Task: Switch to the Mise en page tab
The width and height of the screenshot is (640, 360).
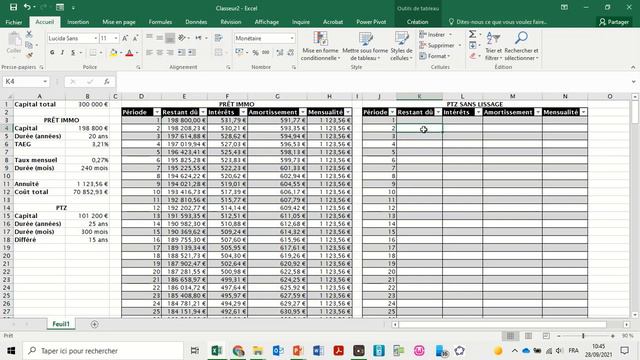Action: pos(119,22)
